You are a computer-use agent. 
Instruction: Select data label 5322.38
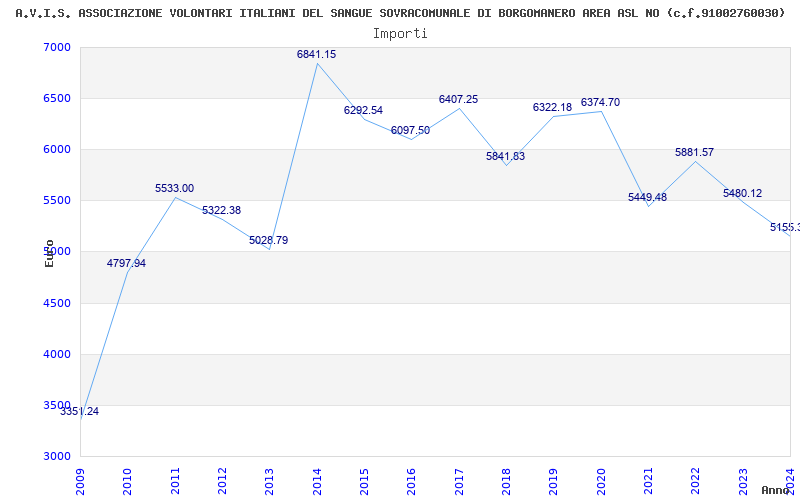pyautogui.click(x=221, y=211)
